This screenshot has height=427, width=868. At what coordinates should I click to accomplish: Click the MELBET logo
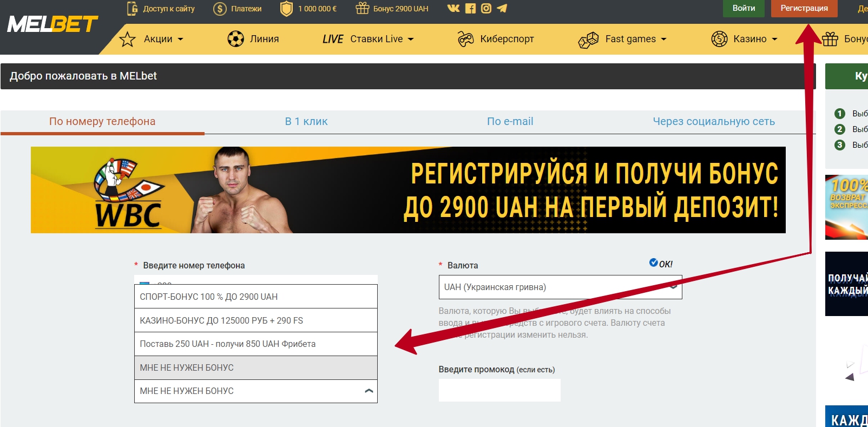(x=52, y=24)
